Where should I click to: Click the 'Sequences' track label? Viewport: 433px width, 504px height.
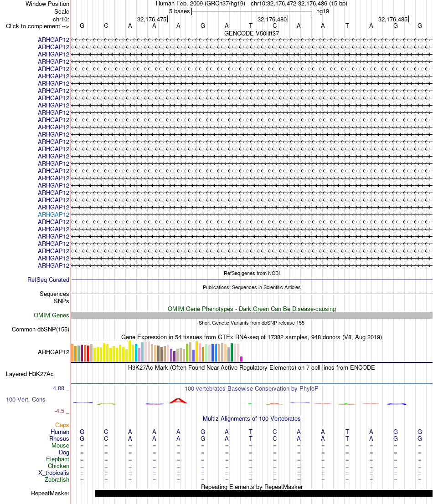[54, 294]
